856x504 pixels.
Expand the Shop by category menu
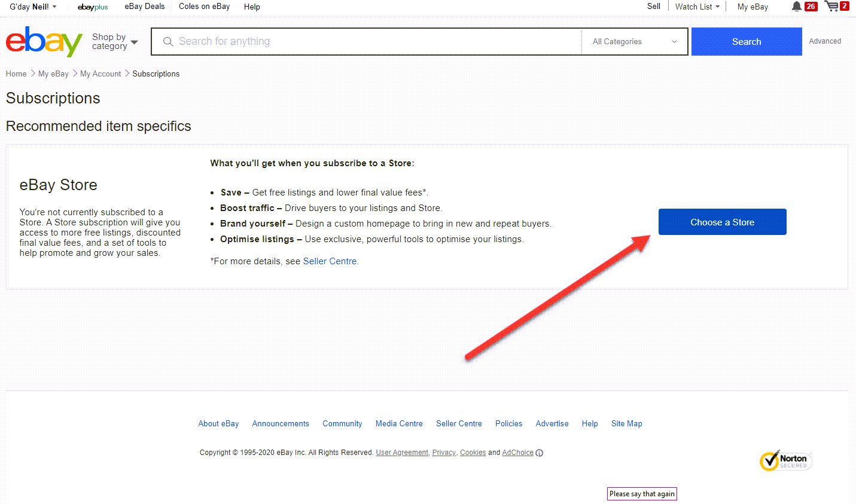(x=115, y=41)
